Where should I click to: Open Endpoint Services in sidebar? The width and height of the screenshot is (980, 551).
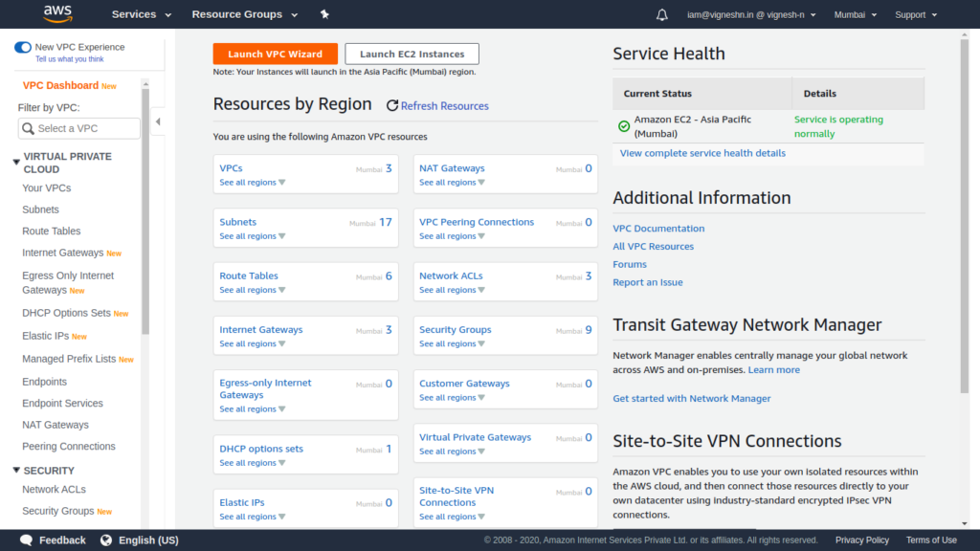point(62,404)
